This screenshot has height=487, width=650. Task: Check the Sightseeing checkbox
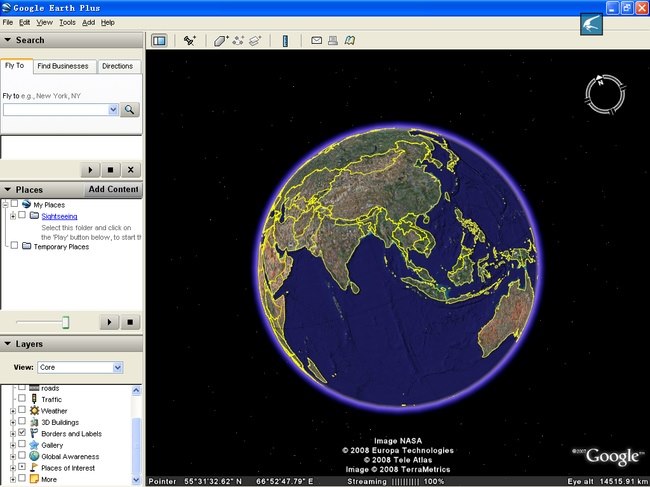coord(22,215)
